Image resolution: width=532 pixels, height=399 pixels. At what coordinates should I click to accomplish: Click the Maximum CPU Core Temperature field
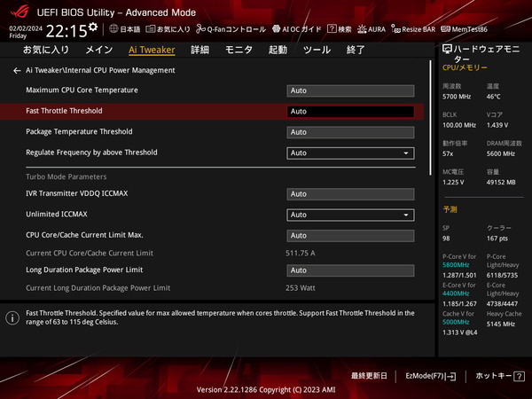[350, 90]
